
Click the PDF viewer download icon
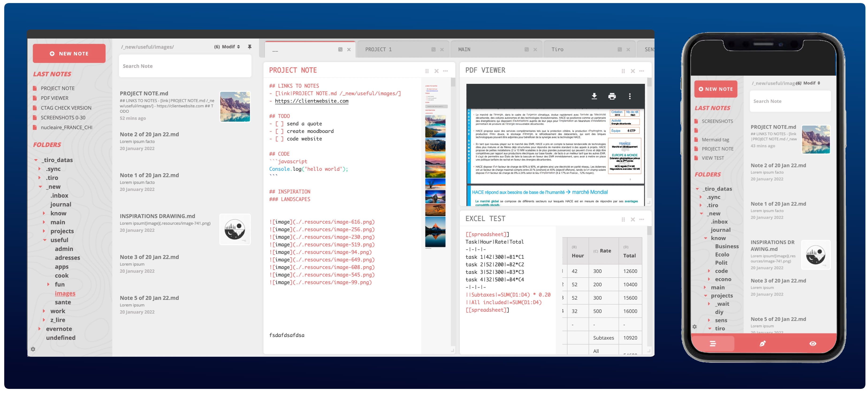coord(594,97)
